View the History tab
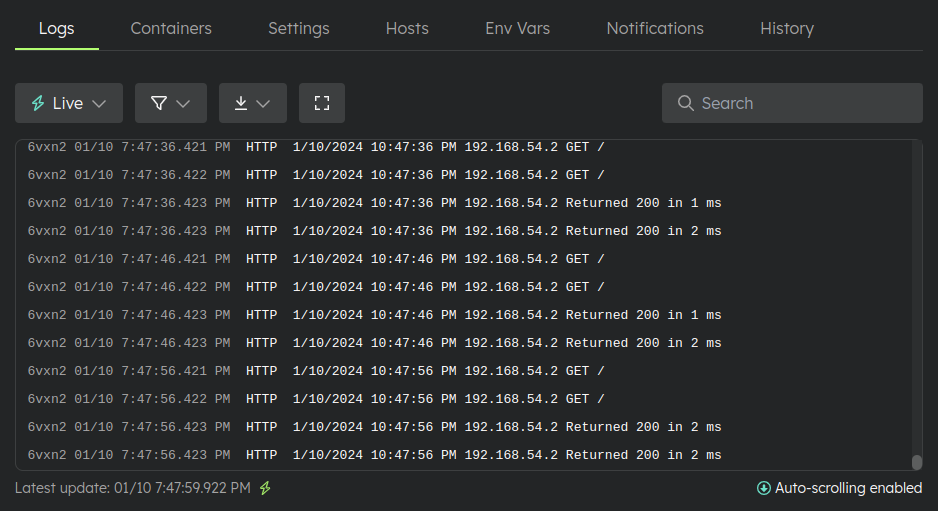The image size is (938, 511). pyautogui.click(x=786, y=28)
